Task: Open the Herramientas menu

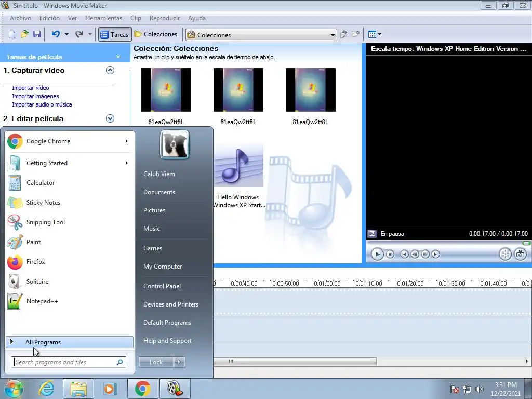Action: [x=103, y=18]
